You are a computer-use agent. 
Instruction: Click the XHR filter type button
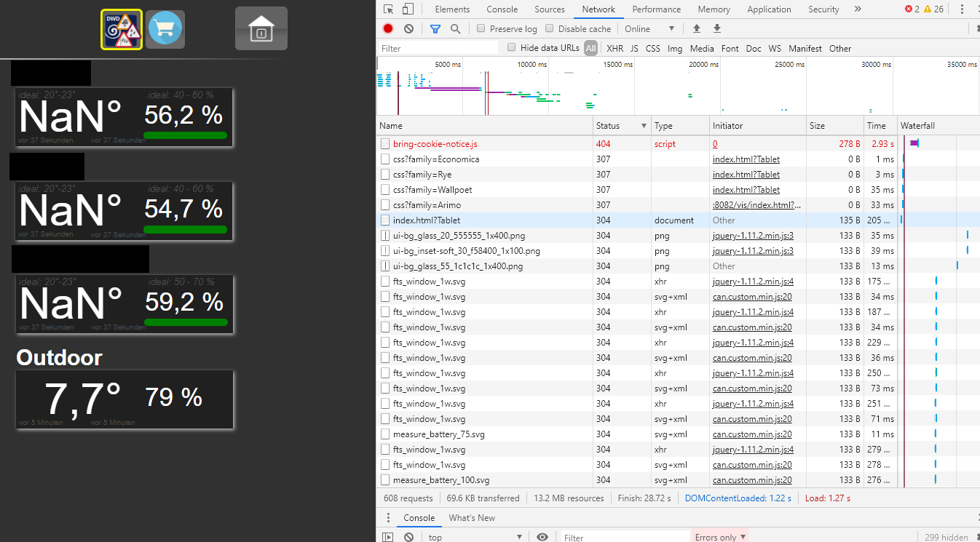click(615, 49)
